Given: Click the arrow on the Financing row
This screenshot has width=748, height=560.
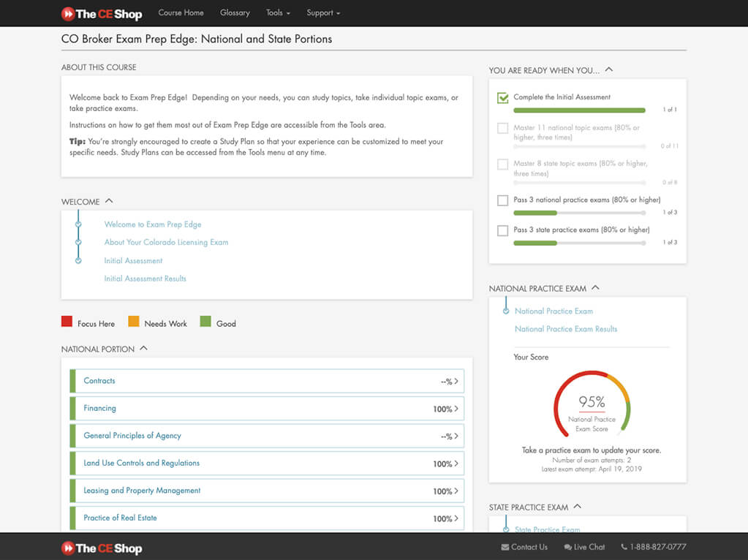Looking at the screenshot, I should coord(456,409).
